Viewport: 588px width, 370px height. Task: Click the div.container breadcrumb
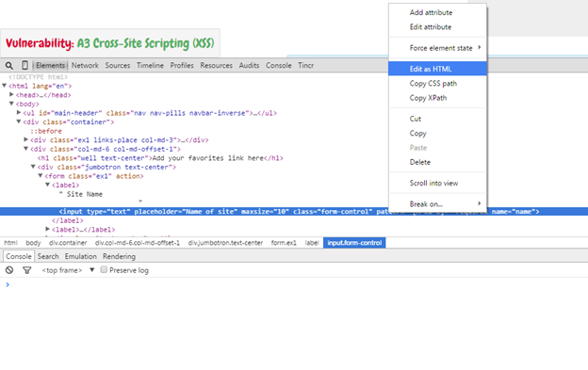(x=68, y=243)
